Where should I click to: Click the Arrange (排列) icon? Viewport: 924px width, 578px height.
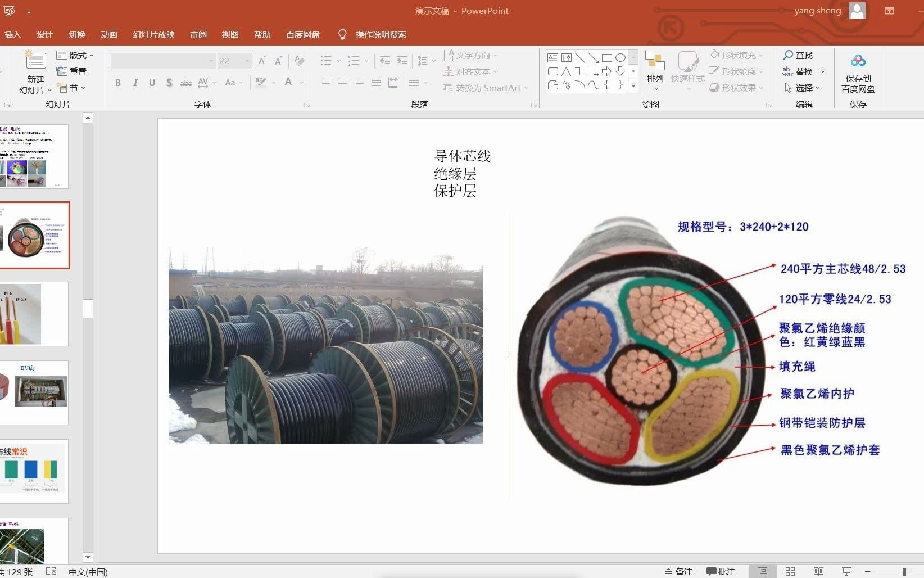[655, 61]
